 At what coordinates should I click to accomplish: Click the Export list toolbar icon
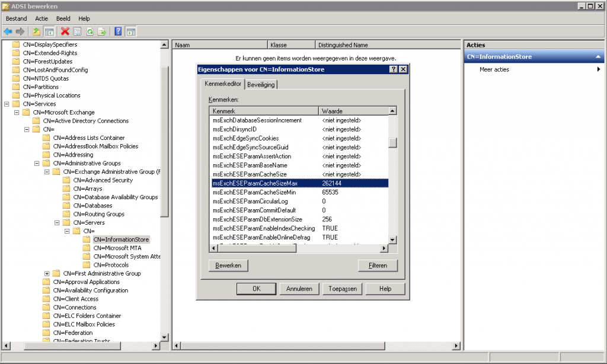tap(102, 31)
